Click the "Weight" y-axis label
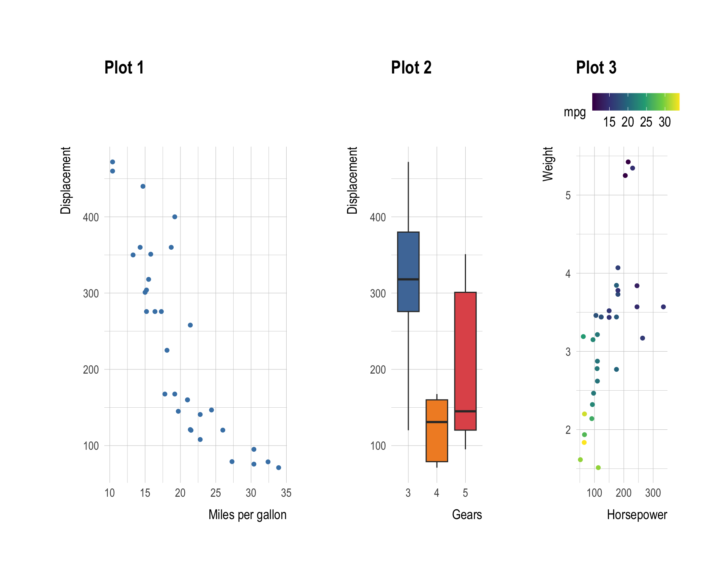Image resolution: width=728 pixels, height=582 pixels. 548,164
